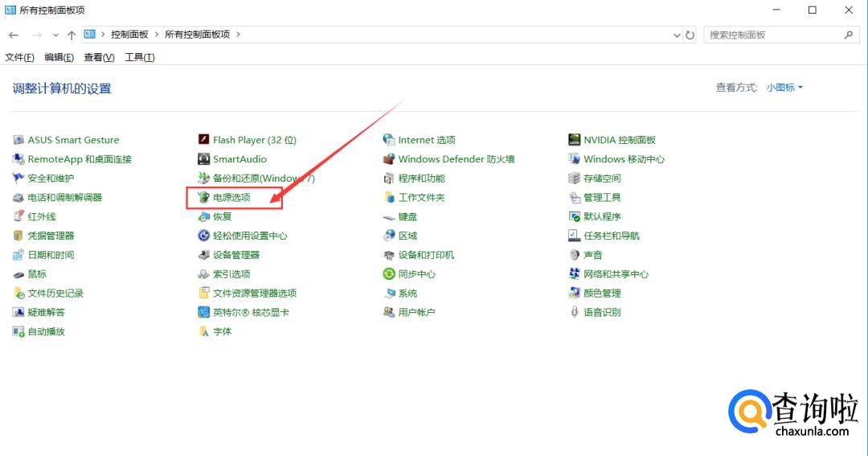The width and height of the screenshot is (868, 456).
Task: Open the 同步中心 green icon
Action: click(389, 273)
